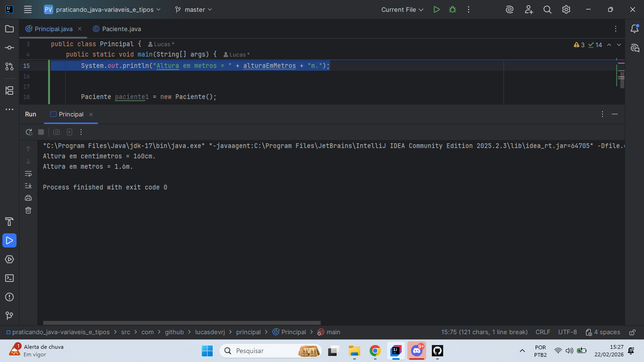This screenshot has height=362, width=644.
Task: Toggle soft-wrap in console output
Action: click(x=28, y=173)
